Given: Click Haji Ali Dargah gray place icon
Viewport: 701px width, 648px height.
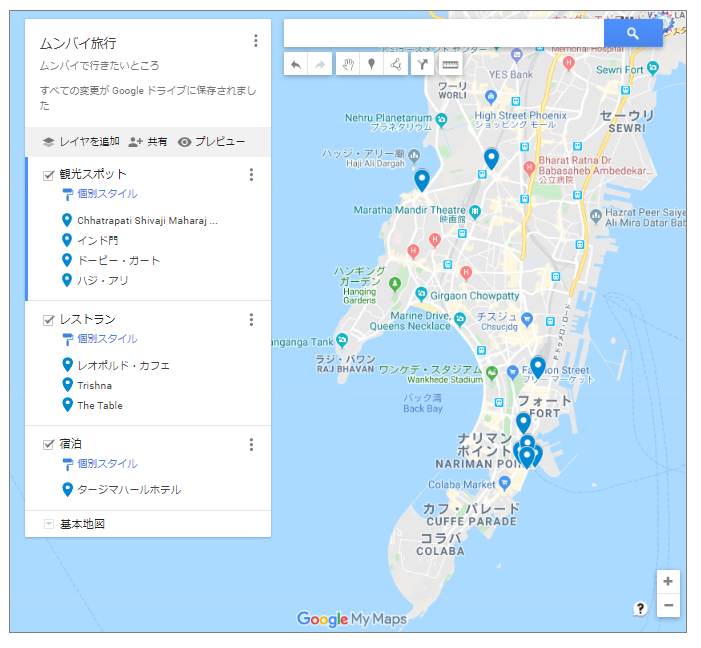Looking at the screenshot, I should (414, 155).
